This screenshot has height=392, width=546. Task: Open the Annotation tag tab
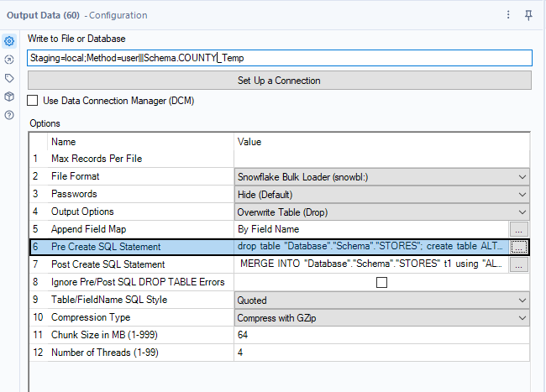(x=9, y=78)
